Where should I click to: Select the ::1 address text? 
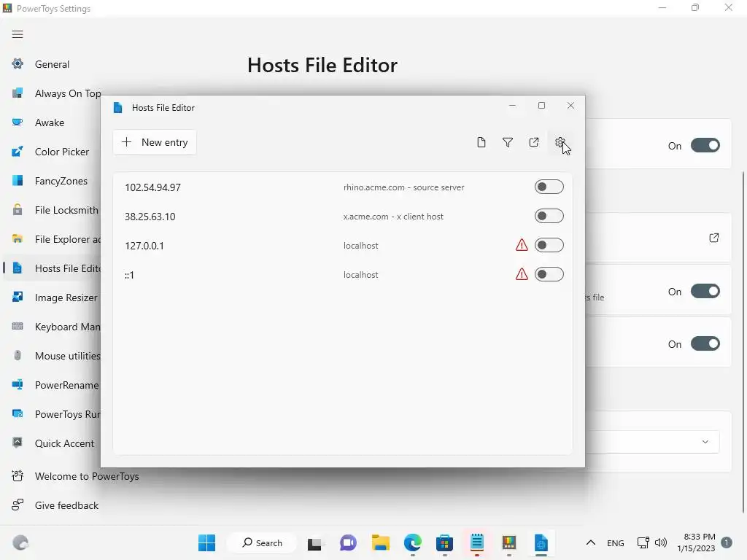pyautogui.click(x=129, y=275)
